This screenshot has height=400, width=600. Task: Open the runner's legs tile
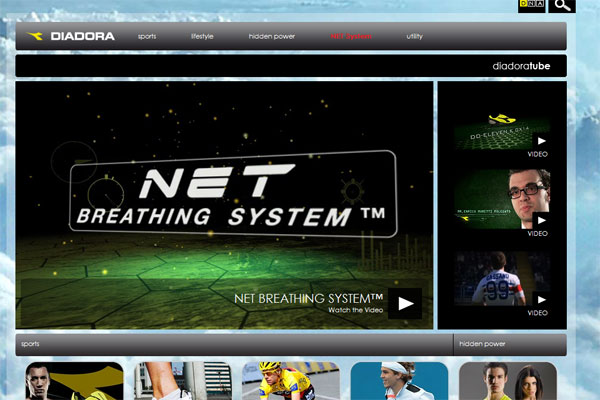tap(183, 381)
